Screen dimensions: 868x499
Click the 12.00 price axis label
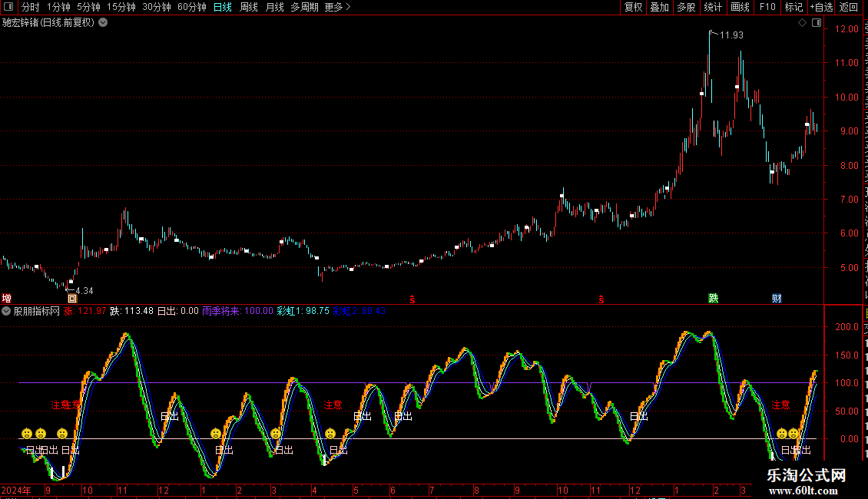pos(847,29)
